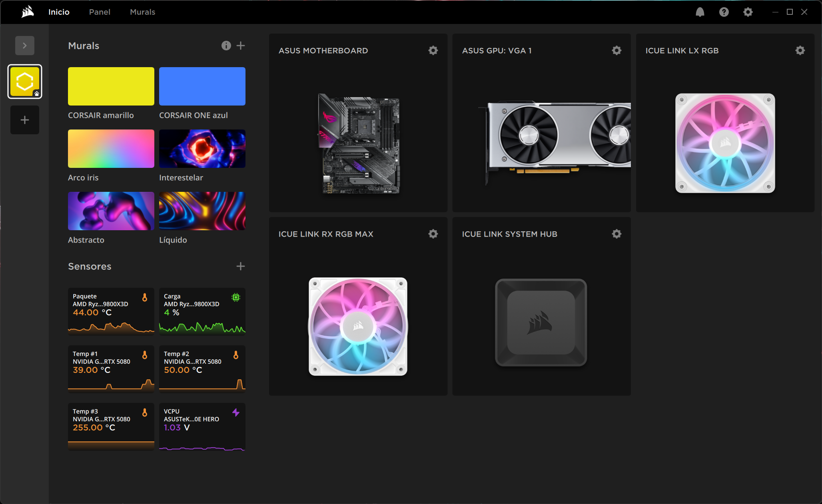Click thermometer icon on Paquete sensor
This screenshot has width=822, height=504.
[x=145, y=297]
